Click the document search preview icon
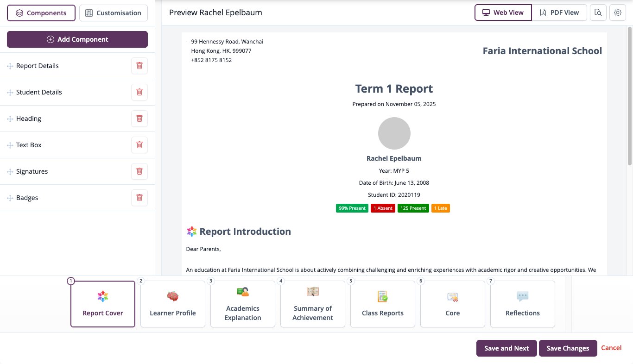633x364 pixels. point(598,13)
